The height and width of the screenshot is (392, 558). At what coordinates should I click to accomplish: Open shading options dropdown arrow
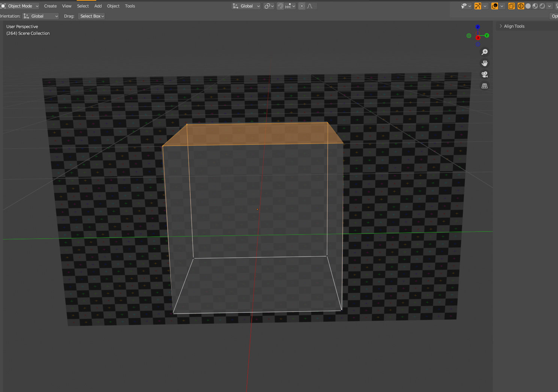[549, 6]
